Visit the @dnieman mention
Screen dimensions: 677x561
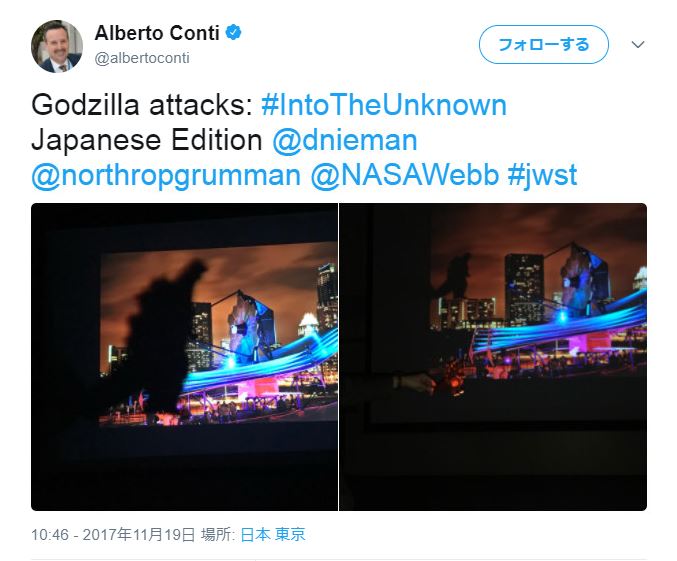pos(345,140)
